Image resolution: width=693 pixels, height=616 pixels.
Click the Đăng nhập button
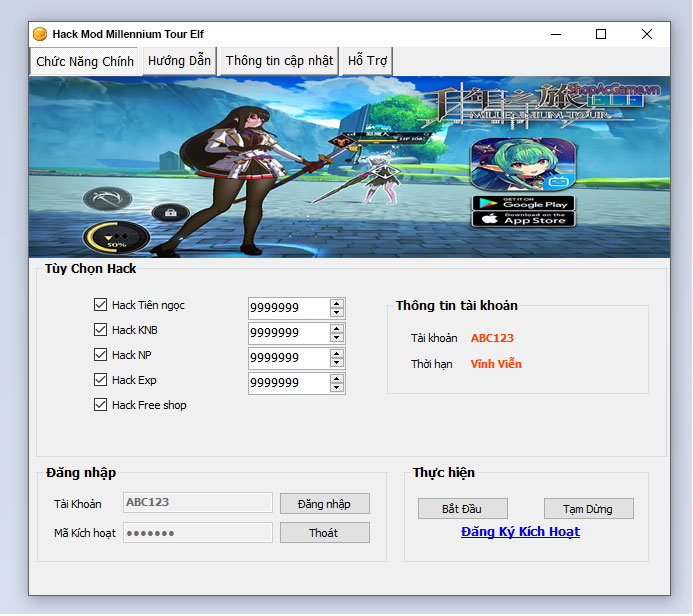coord(325,504)
